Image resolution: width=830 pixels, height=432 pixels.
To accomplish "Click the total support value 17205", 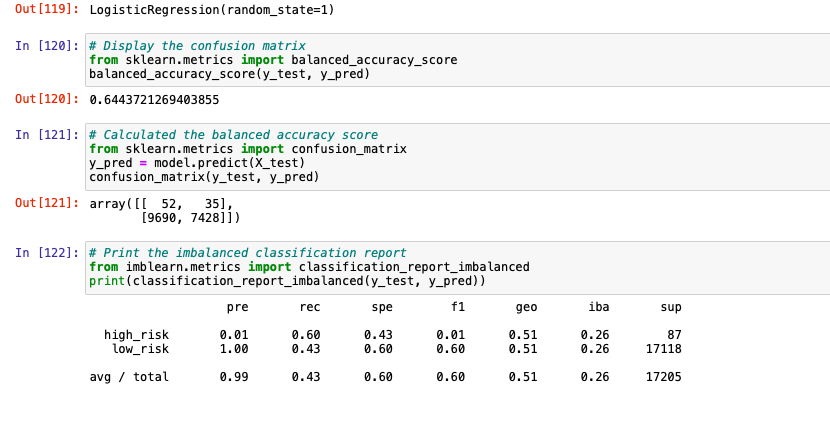I will point(664,377).
